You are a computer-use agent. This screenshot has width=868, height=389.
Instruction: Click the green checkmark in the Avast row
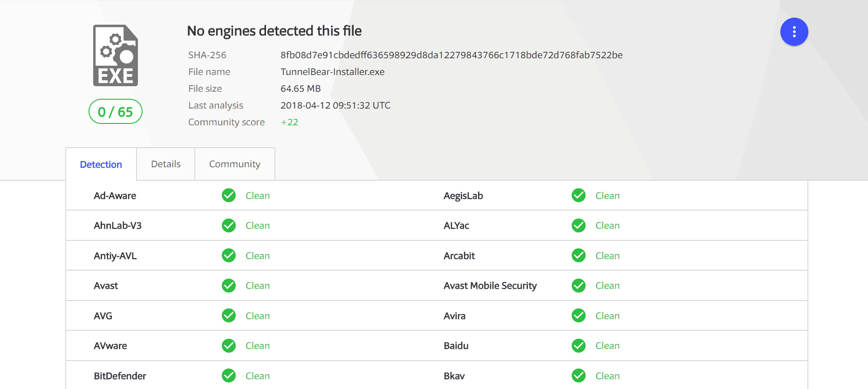coord(229,286)
